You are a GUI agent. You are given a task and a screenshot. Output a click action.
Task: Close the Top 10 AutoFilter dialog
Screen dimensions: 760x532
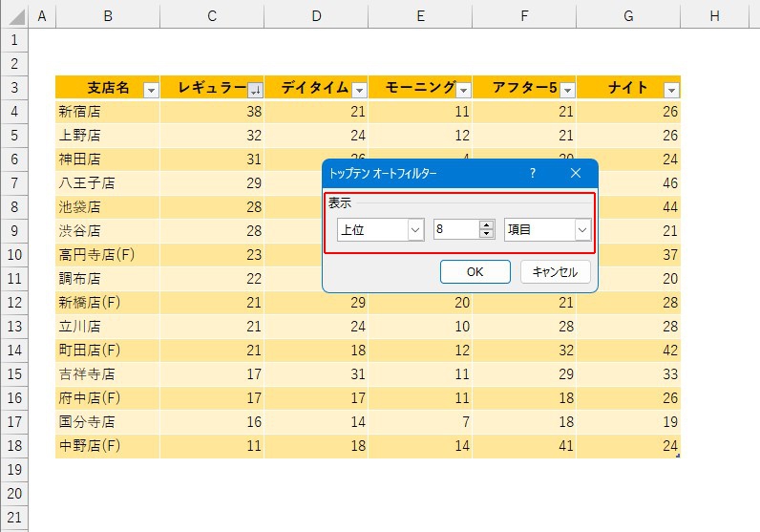[575, 173]
